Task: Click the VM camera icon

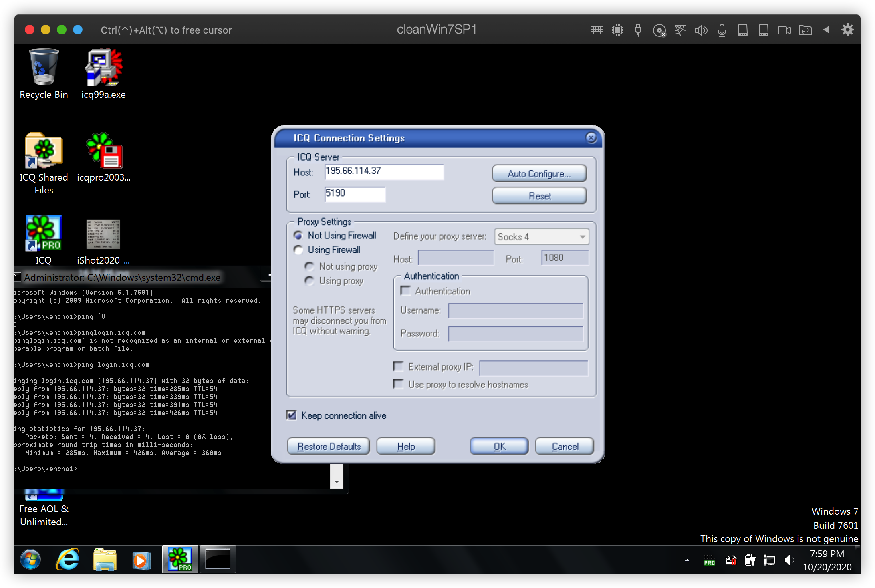Action: point(784,30)
